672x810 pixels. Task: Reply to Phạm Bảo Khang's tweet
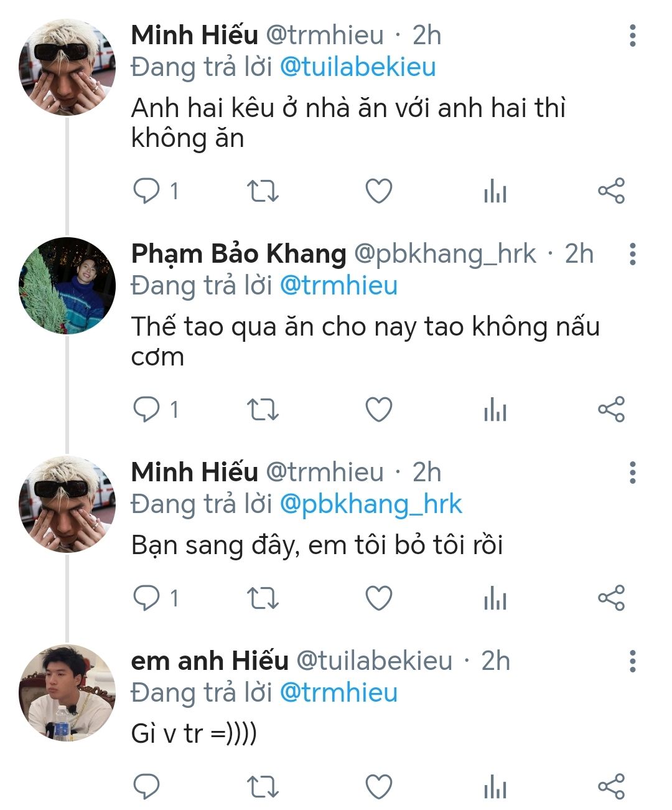147,410
